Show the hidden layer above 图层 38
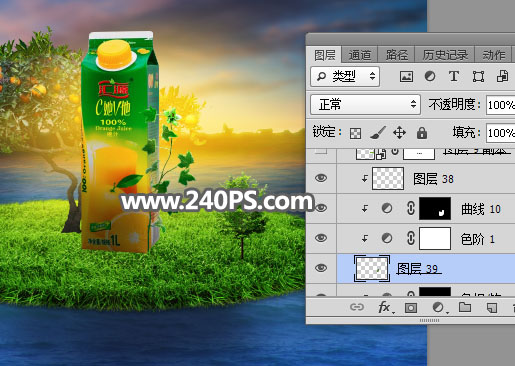This screenshot has height=366, width=515. tap(321, 151)
